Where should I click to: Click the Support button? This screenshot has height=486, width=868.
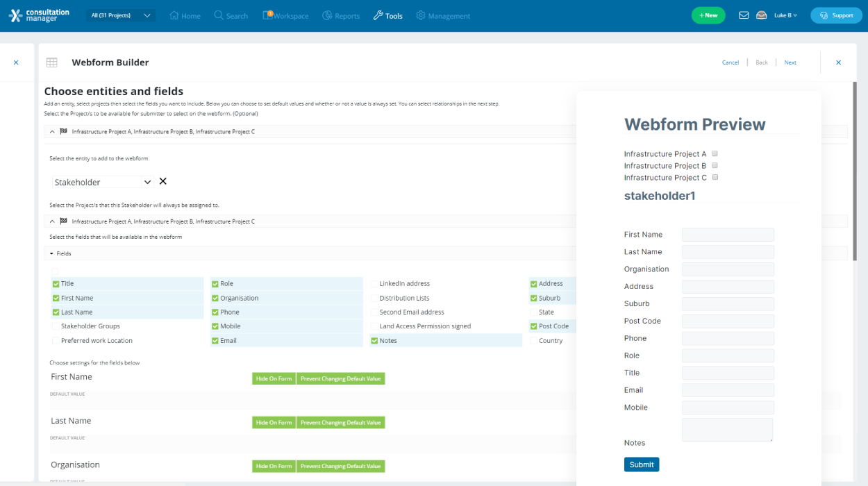tap(836, 15)
